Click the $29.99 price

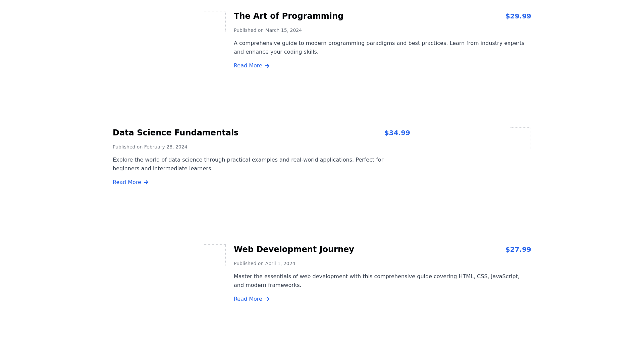[518, 16]
